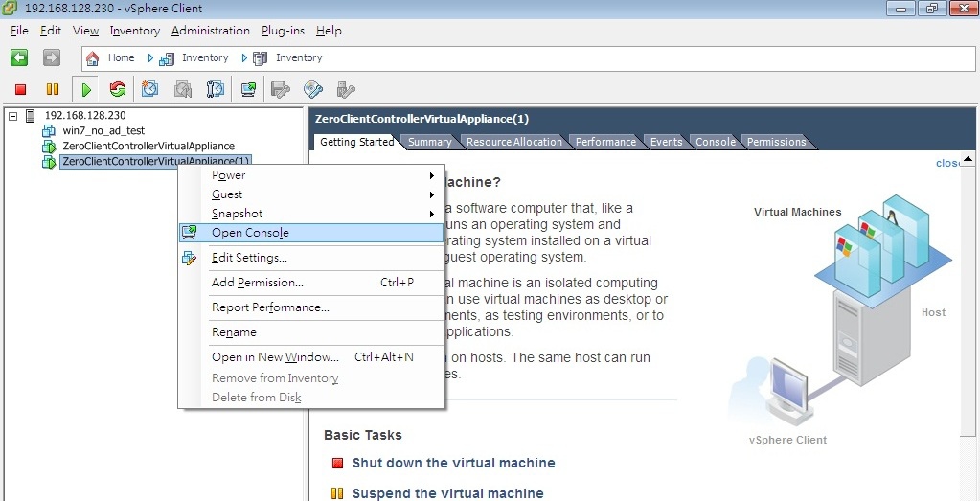
Task: Click the CD/DVD device toolbar icon
Action: (313, 89)
